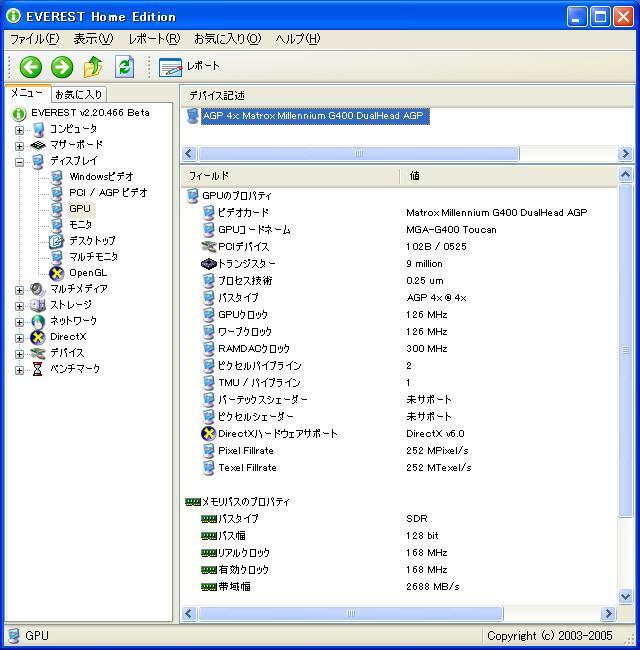Select Windowsビデオ in the tree
This screenshot has height=650, width=640.
(100, 177)
